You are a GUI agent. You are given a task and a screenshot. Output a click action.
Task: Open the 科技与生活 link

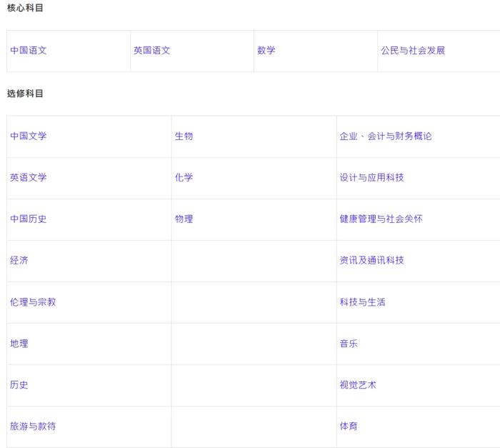(363, 302)
